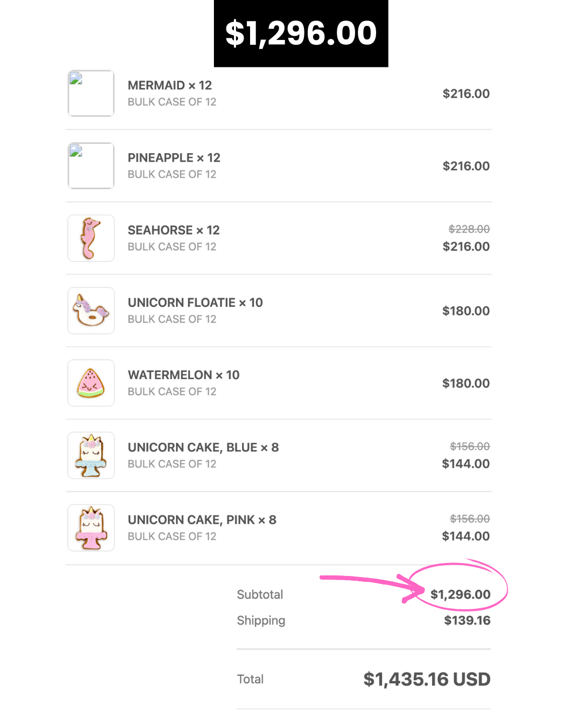Screen dimensions: 582x728
Task: Open the UNICORN FLOATIE × 10 item
Action: pyautogui.click(x=195, y=303)
